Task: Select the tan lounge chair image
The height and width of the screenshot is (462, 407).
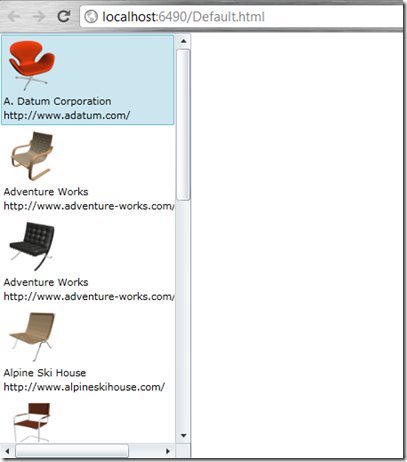Action: [32, 337]
